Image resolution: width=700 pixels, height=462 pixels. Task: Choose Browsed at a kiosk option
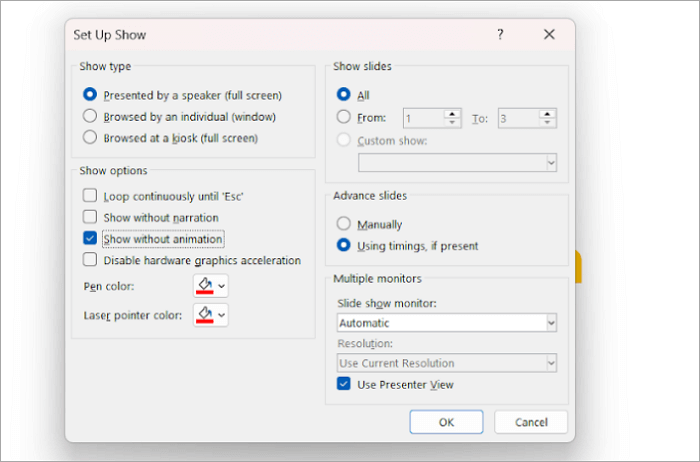(91, 137)
